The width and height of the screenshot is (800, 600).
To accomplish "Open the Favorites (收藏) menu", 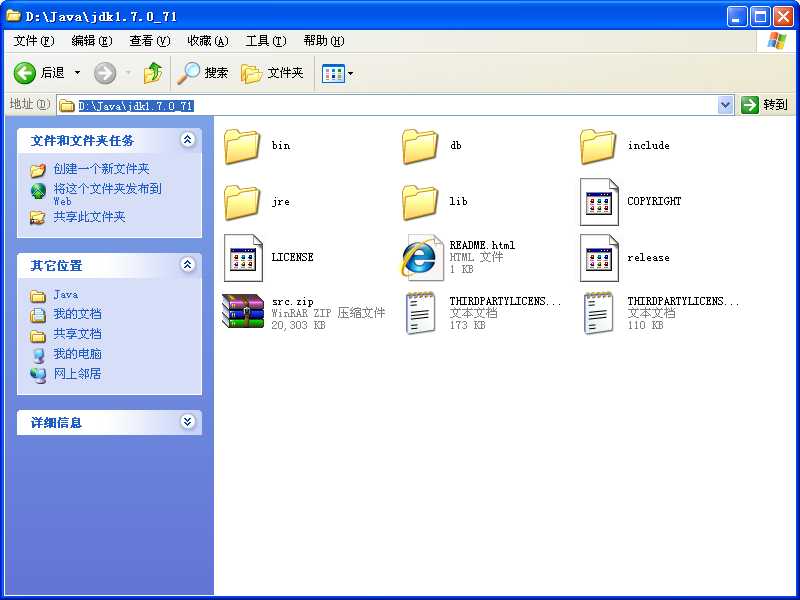I will click(x=208, y=41).
